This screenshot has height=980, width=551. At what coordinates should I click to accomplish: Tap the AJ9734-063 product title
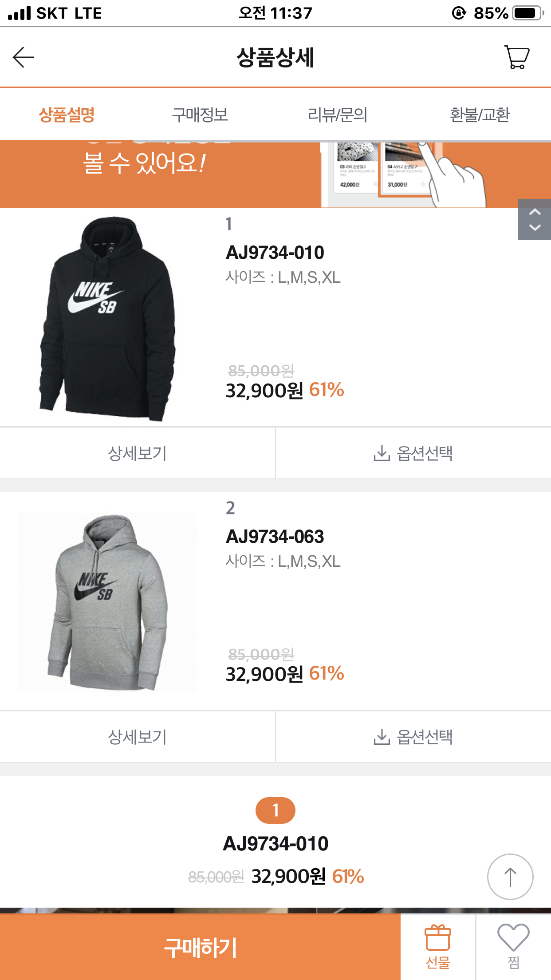(275, 537)
